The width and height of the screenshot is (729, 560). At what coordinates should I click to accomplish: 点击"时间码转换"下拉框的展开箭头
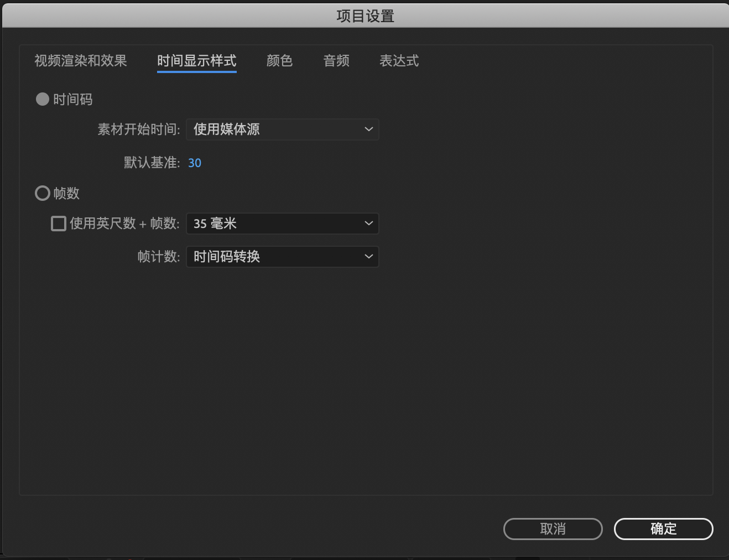tap(368, 257)
